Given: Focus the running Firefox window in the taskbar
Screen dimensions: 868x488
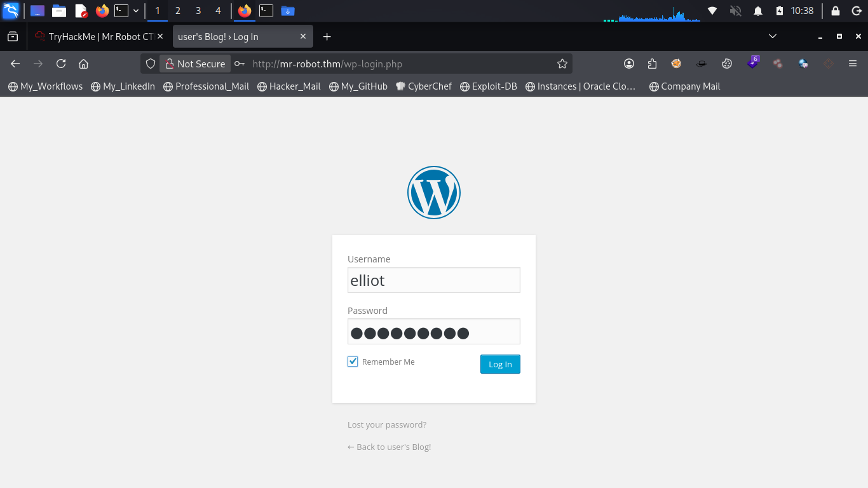Looking at the screenshot, I should tap(245, 11).
